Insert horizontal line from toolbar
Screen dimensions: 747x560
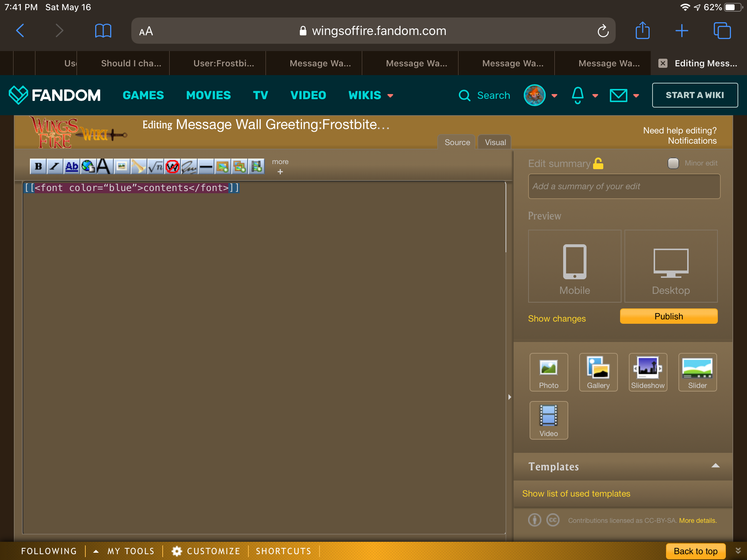click(x=206, y=167)
